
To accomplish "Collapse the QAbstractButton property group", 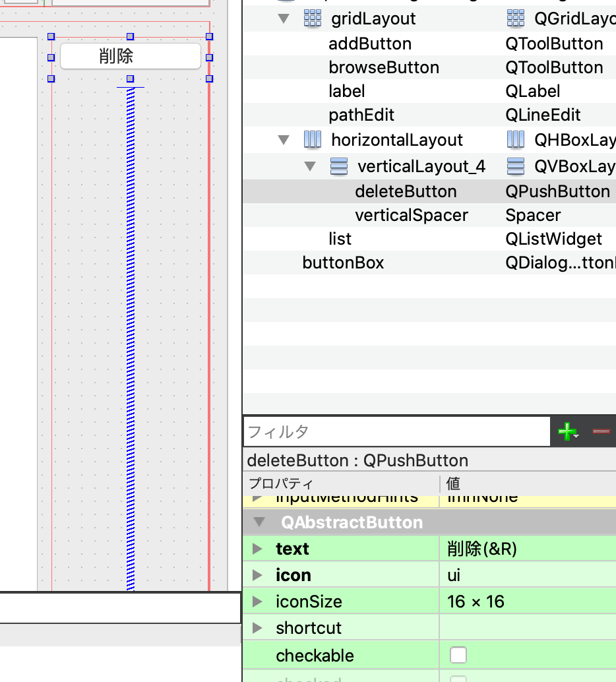I will tap(260, 522).
